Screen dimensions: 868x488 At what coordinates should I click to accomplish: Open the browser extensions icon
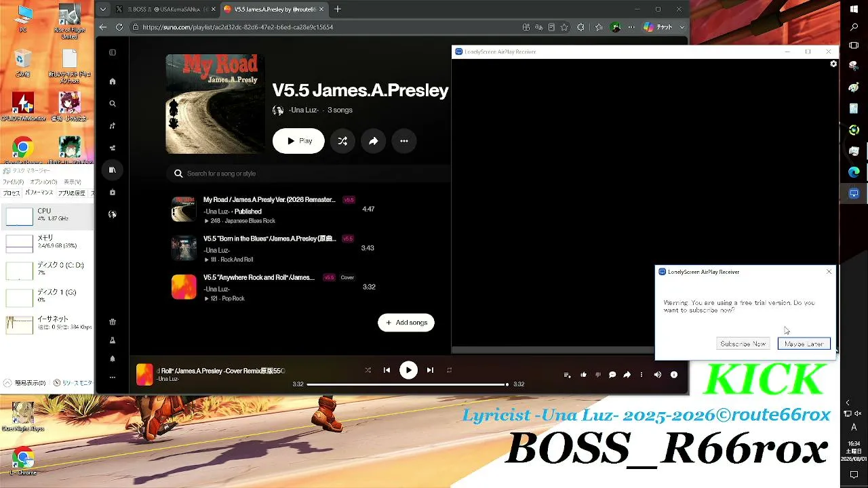pos(580,27)
